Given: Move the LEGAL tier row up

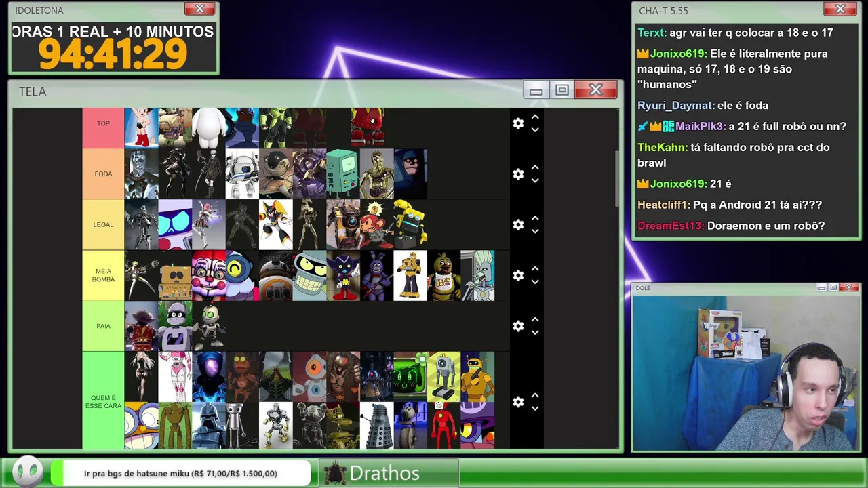Looking at the screenshot, I should (x=535, y=218).
